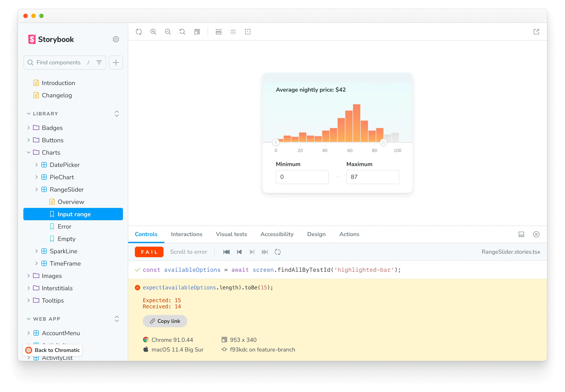Open the Storybook settings gear
The width and height of the screenshot is (565, 392).
(x=116, y=39)
